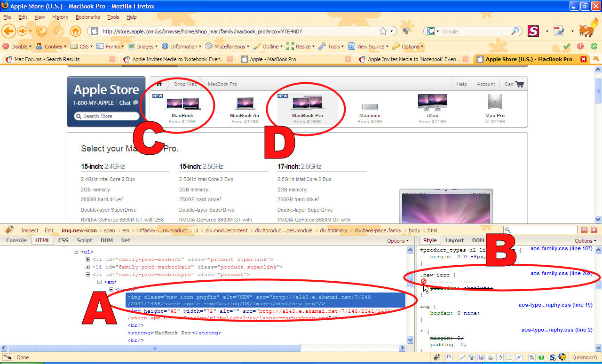Open HTML panel Options dropdown
Viewport: 602px width, 364px height.
[x=398, y=240]
